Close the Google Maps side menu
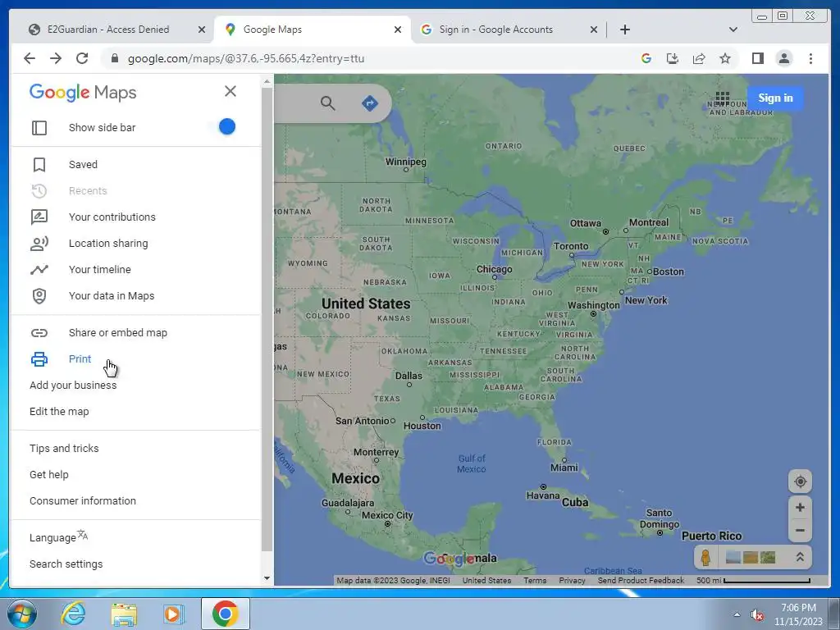This screenshot has width=840, height=630. point(231,91)
